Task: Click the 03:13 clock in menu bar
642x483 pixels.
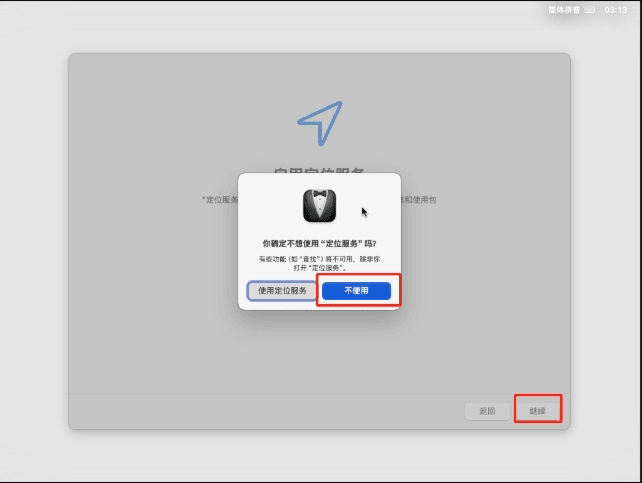Action: [615, 10]
